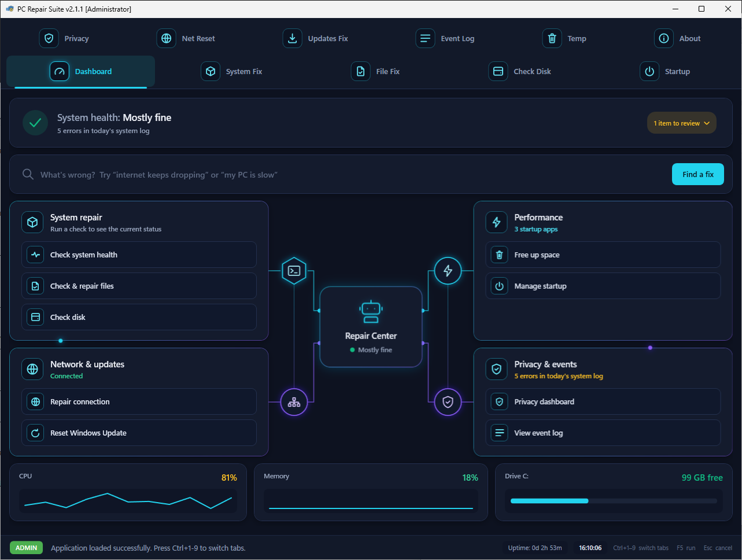Click the lightning bolt performance node

pyautogui.click(x=448, y=271)
